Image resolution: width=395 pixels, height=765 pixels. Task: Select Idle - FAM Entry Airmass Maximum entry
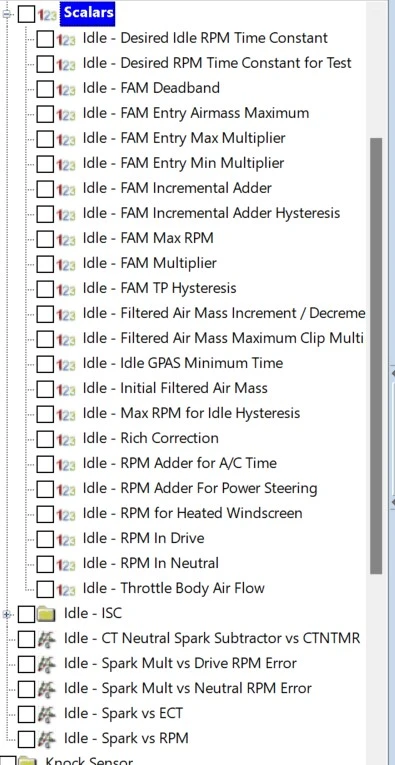coord(196,113)
